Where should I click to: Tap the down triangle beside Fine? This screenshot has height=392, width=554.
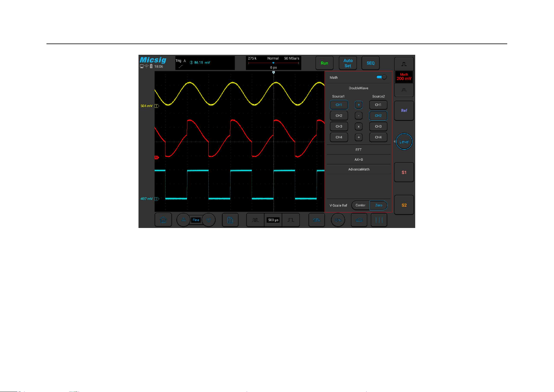point(209,220)
